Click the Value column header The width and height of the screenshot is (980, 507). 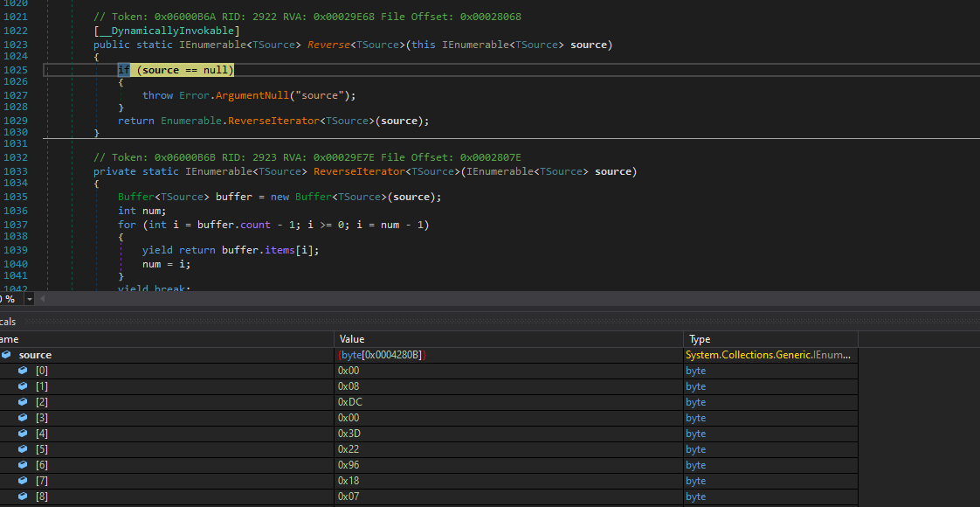point(508,339)
